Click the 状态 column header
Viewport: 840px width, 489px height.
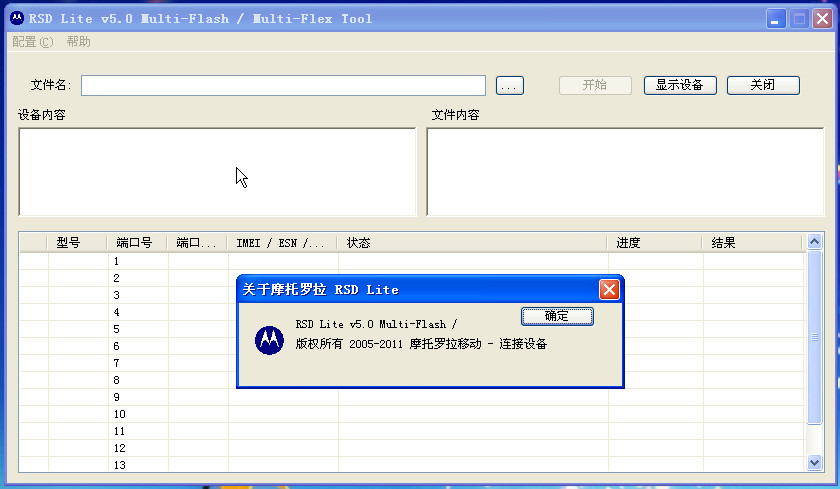point(471,243)
